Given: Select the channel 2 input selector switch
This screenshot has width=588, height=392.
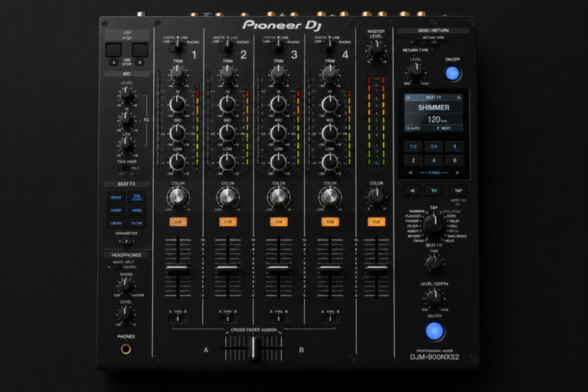Looking at the screenshot, I should pos(227,47).
